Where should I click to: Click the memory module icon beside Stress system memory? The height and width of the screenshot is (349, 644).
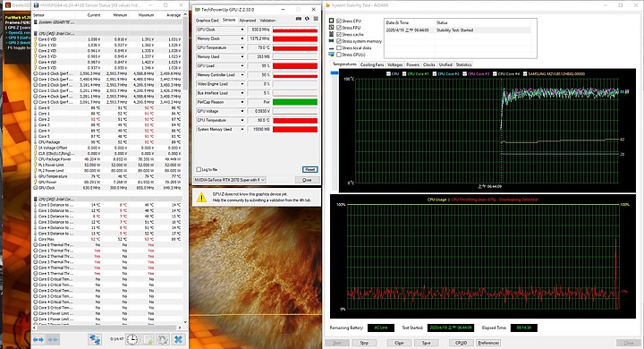coord(332,41)
